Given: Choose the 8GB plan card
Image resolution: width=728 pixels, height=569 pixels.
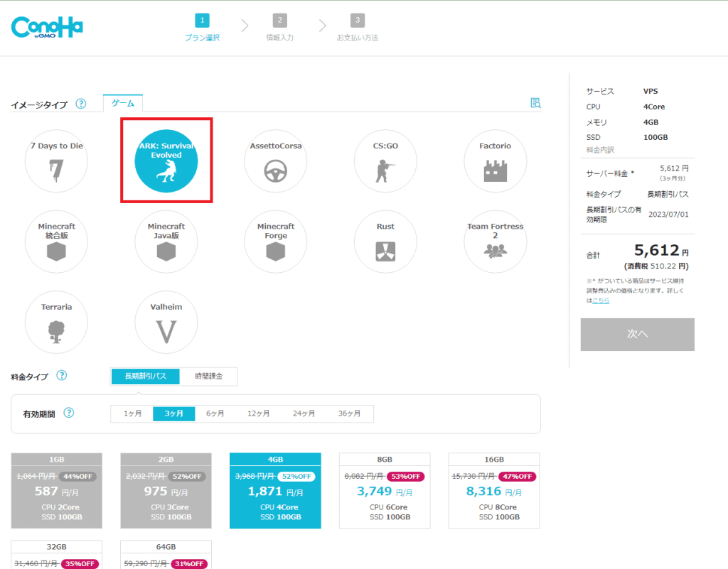Looking at the screenshot, I should [385, 491].
